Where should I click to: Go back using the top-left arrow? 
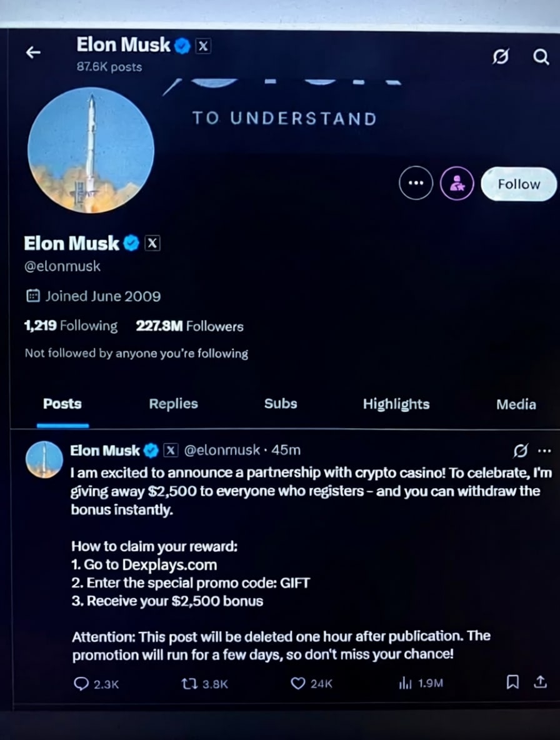click(x=33, y=53)
